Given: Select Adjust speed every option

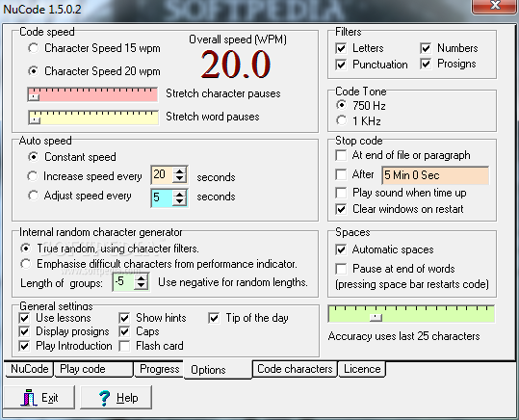Looking at the screenshot, I should pos(33,196).
